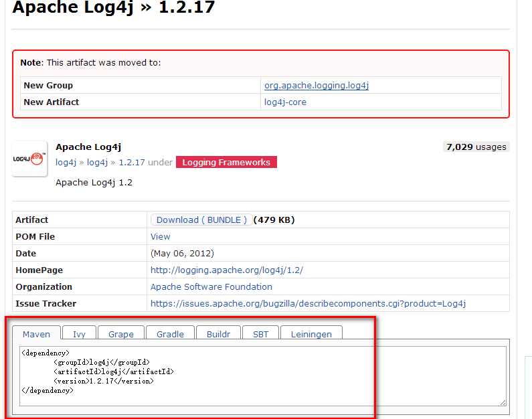The image size is (532, 419).
Task: Click the New Group label cell
Action: coord(140,86)
